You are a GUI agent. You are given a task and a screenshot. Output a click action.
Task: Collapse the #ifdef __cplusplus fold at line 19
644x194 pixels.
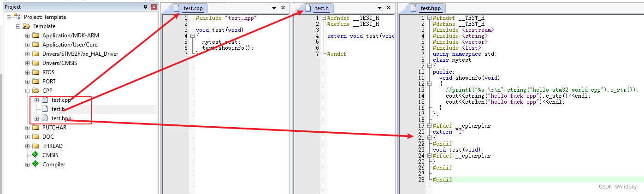pyautogui.click(x=429, y=126)
